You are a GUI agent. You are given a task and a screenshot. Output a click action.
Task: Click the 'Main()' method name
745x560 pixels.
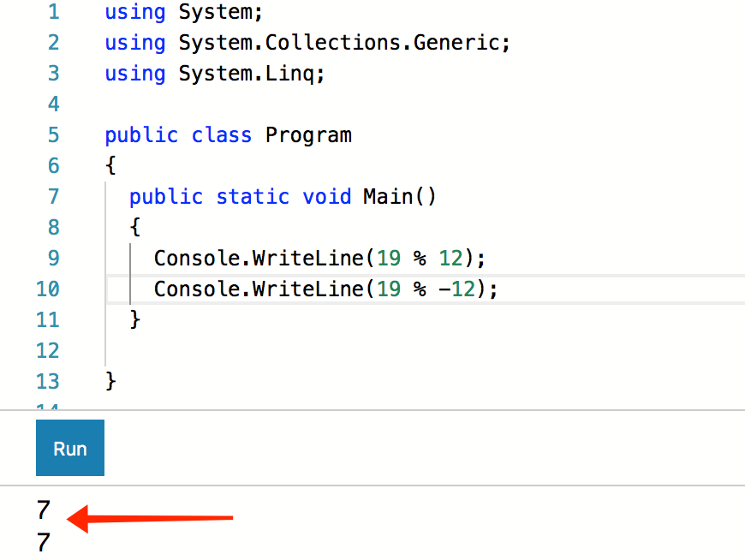pos(399,197)
